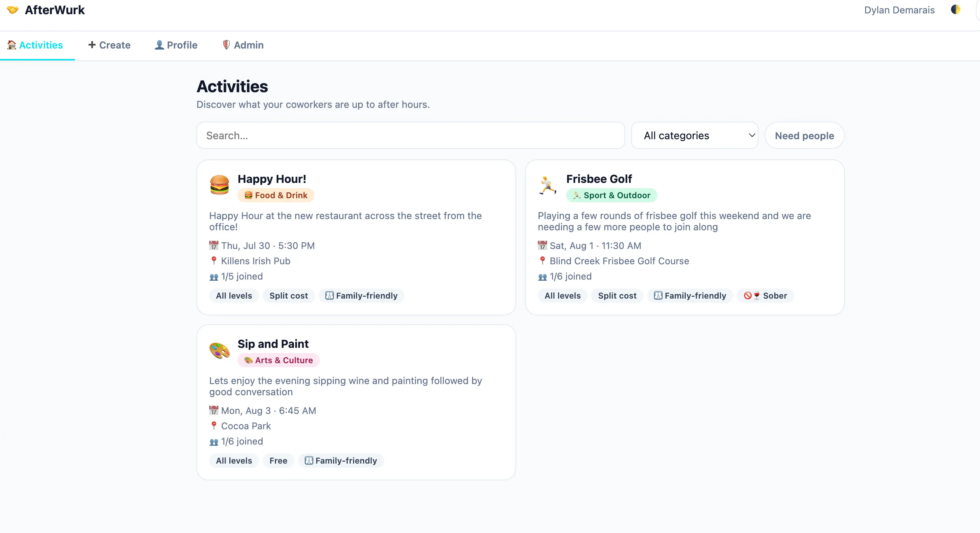
Task: Click the small burger icon in Food & Drink badge
Action: point(248,195)
